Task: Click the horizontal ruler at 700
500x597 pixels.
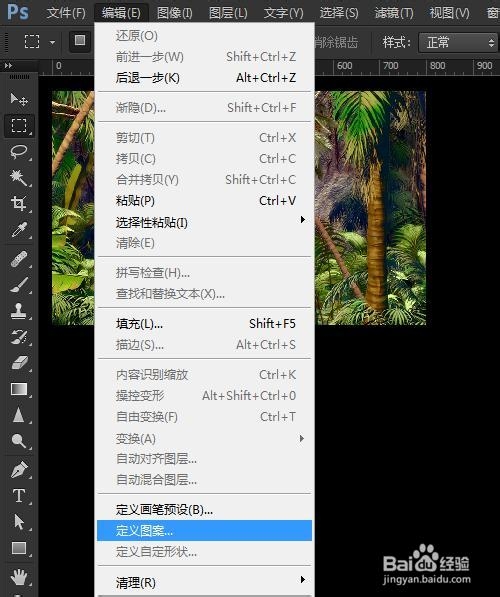Action: (391, 66)
